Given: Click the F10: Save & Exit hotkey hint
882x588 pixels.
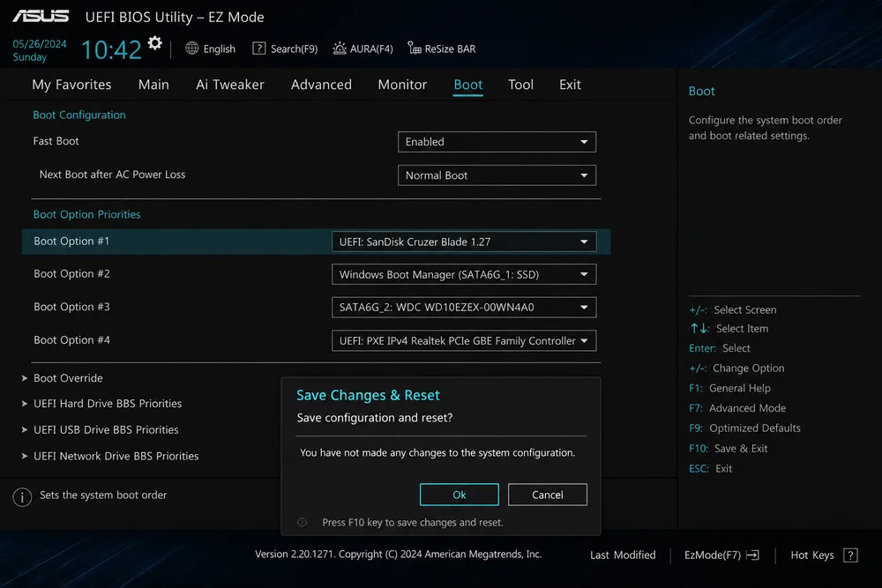Looking at the screenshot, I should tap(728, 449).
